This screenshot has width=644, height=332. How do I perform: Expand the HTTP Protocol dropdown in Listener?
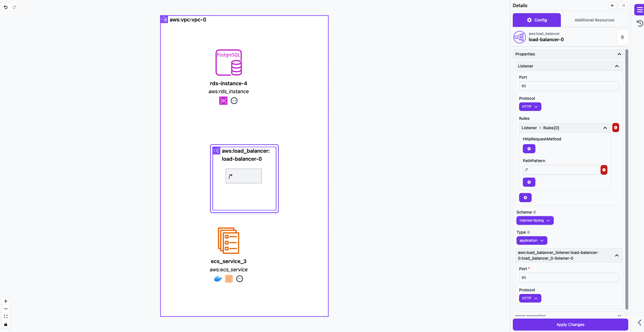pos(530,106)
